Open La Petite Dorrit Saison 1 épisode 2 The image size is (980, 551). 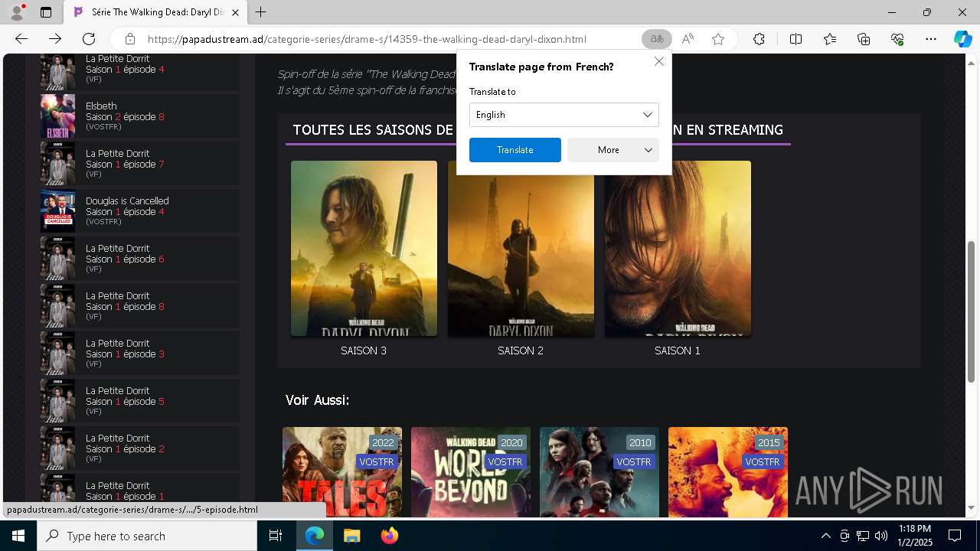point(139,448)
